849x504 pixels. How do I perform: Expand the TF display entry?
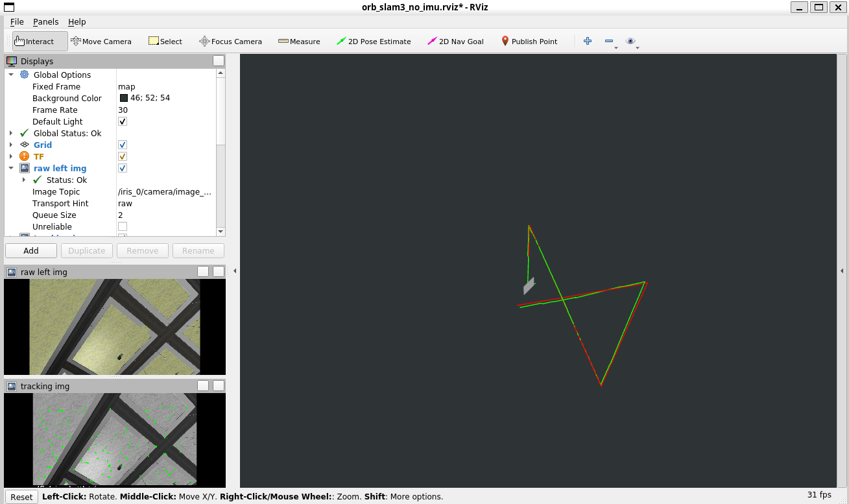click(11, 156)
